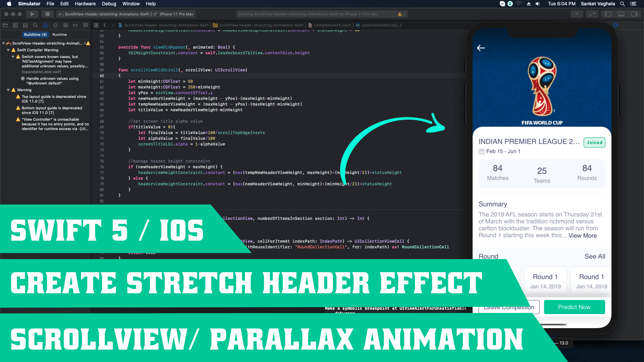644x362 pixels.
Task: Run the project with the Play button
Action: pos(32,14)
